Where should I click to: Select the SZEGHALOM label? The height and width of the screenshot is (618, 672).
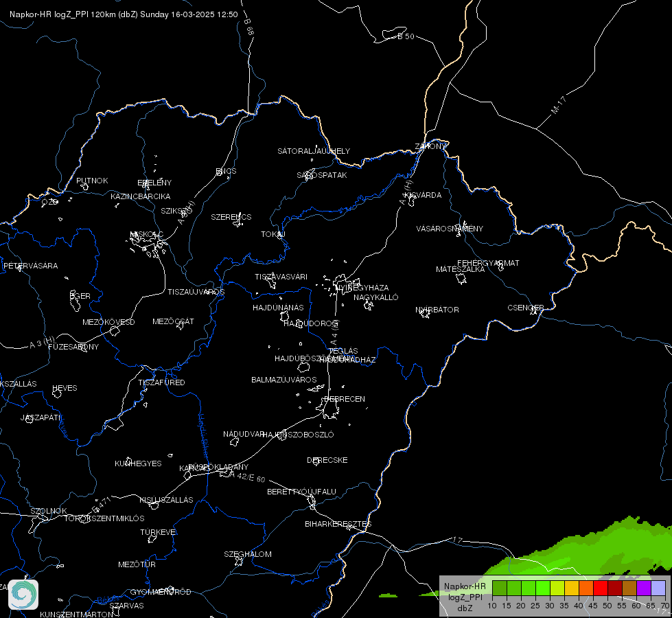[x=248, y=554]
